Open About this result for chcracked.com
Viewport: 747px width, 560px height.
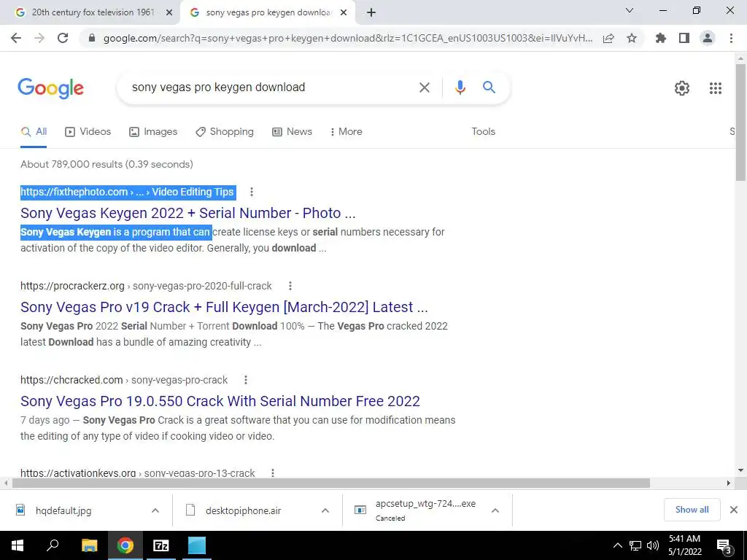246,380
